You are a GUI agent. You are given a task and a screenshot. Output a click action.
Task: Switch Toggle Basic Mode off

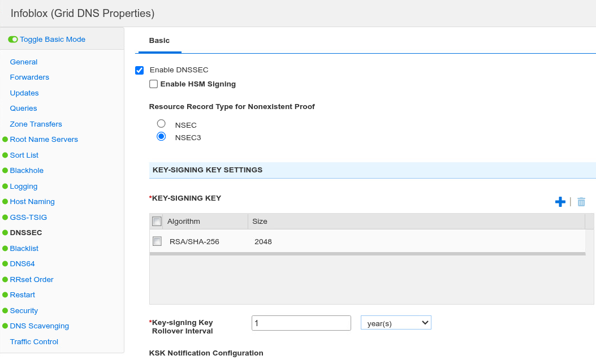[x=13, y=40]
